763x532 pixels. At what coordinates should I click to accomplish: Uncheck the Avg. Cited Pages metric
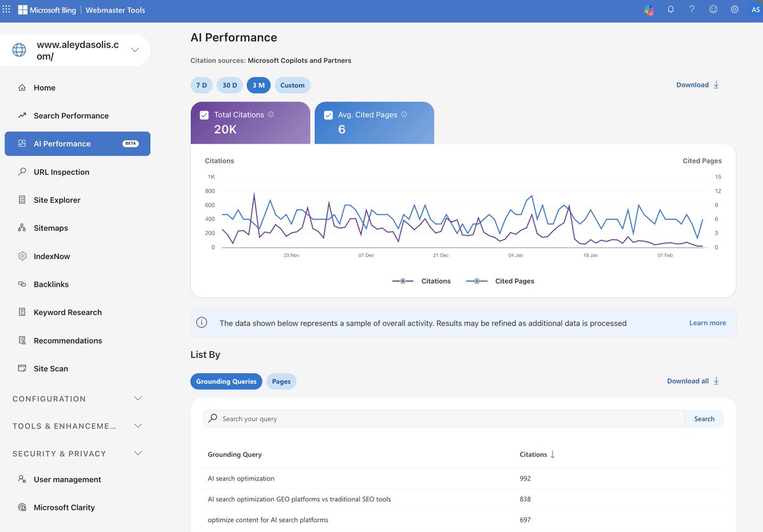point(329,115)
